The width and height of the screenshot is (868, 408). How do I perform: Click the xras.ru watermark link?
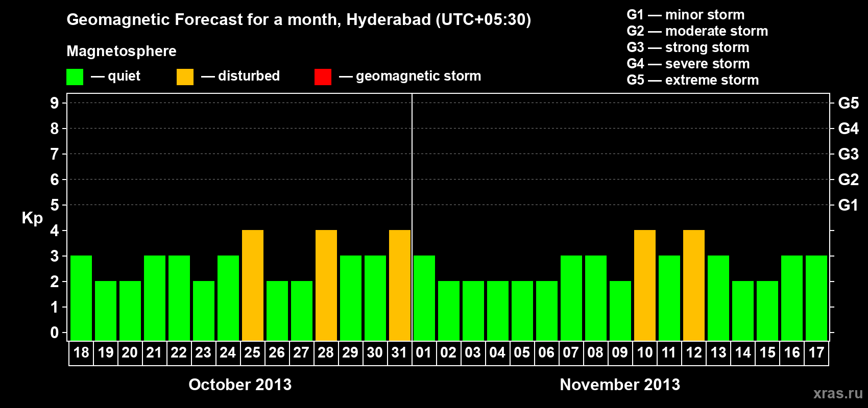(838, 393)
